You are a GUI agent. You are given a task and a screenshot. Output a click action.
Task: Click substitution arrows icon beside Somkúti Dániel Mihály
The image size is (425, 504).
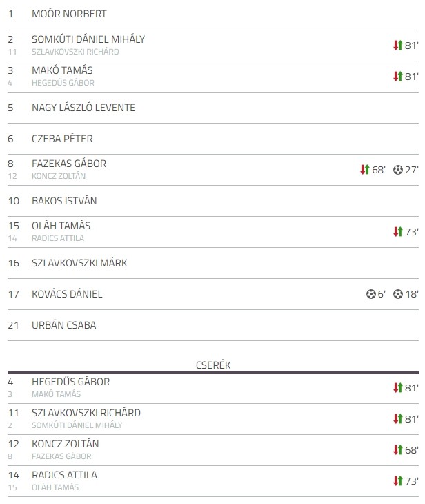(x=397, y=46)
